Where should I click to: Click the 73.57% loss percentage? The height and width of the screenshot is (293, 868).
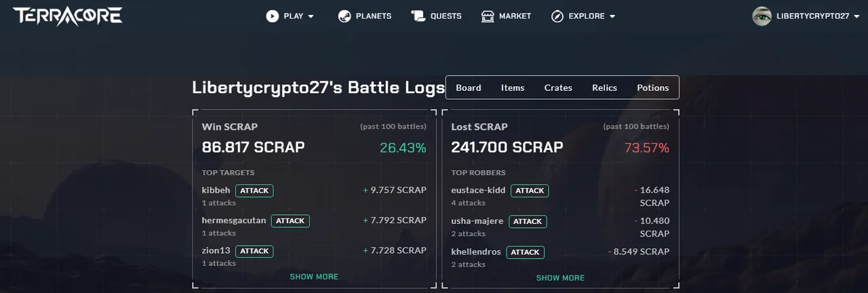coord(646,147)
